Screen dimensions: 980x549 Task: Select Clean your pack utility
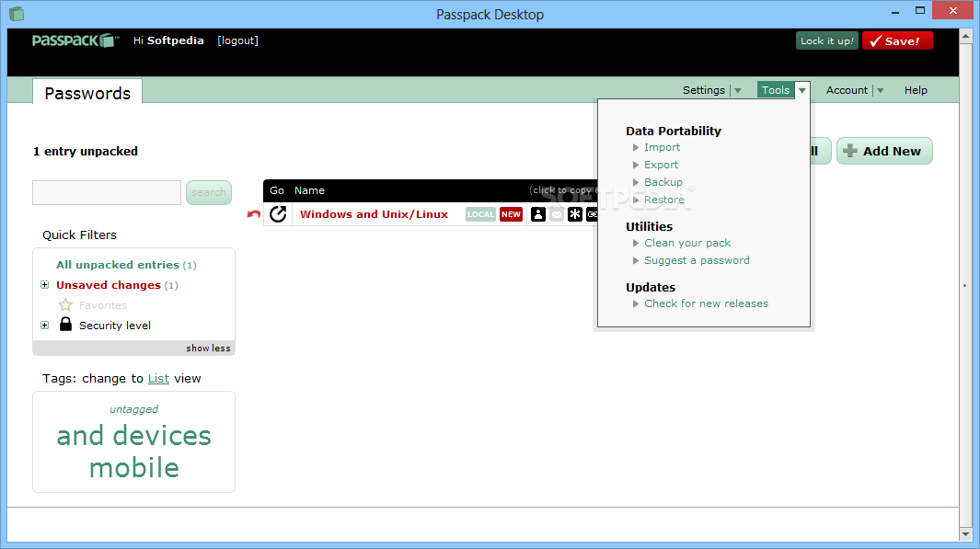(687, 243)
